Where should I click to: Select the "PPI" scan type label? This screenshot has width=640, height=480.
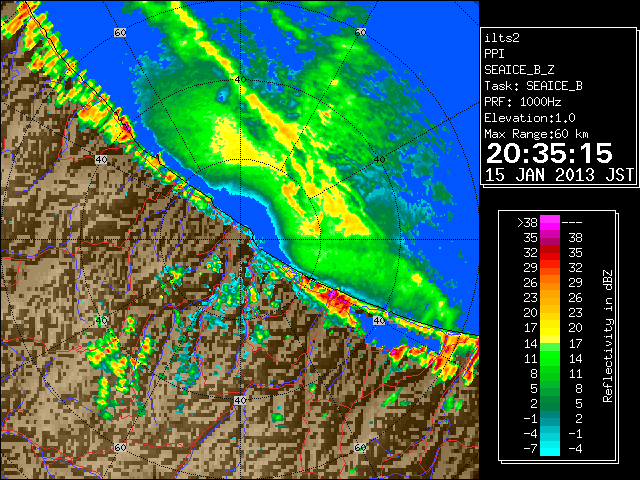click(x=494, y=54)
